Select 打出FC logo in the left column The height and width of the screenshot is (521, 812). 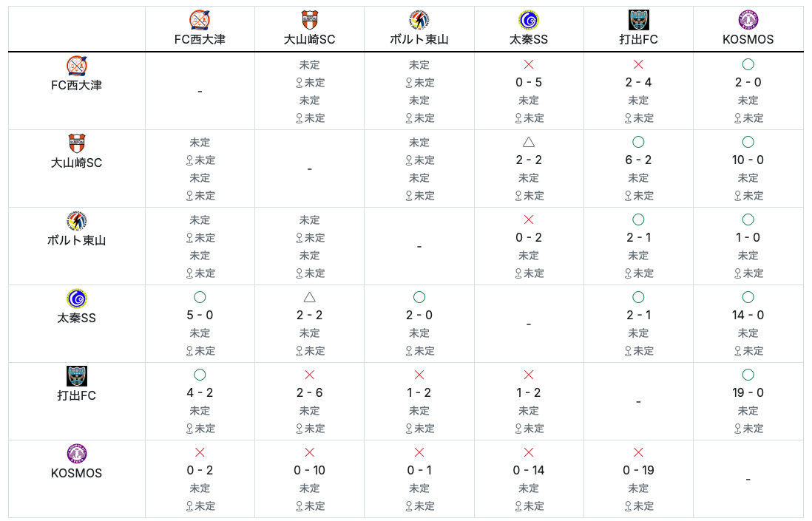tap(77, 376)
